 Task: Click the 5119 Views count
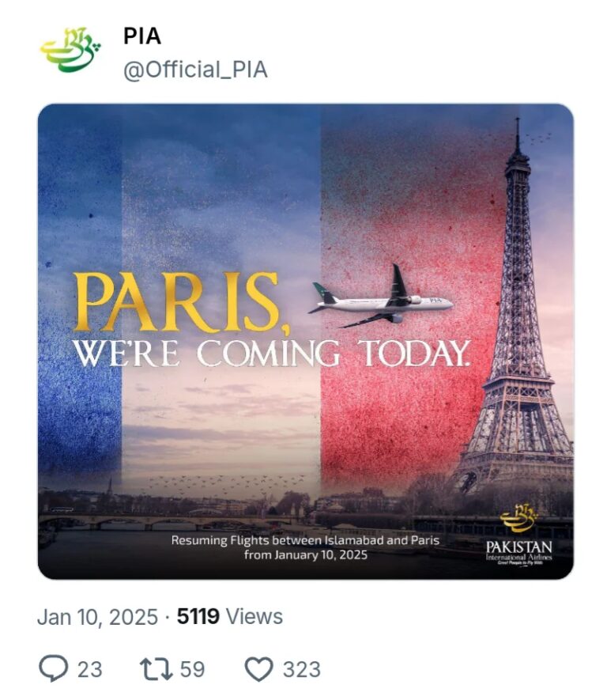point(229,616)
